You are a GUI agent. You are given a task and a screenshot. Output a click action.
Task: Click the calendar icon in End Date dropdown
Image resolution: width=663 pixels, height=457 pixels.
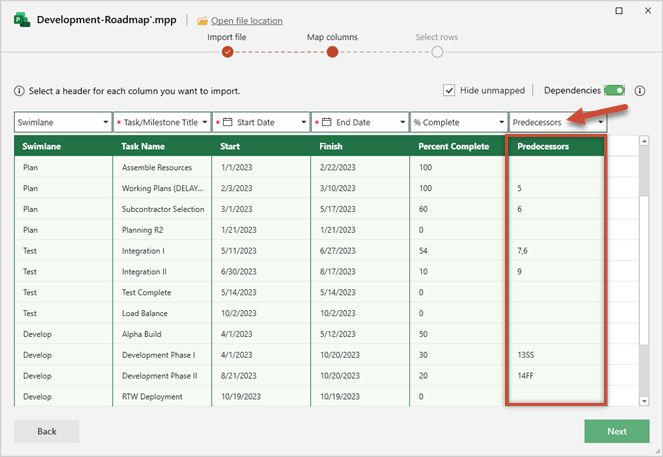point(328,122)
